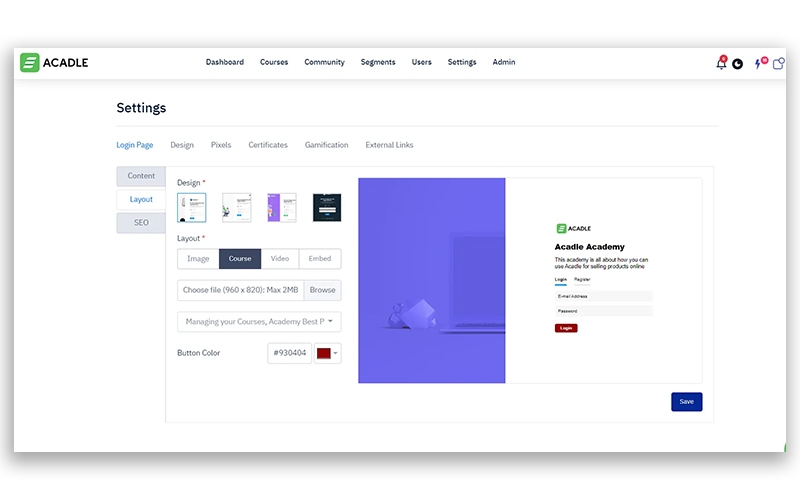
Task: Click Password field in preview
Action: (604, 311)
